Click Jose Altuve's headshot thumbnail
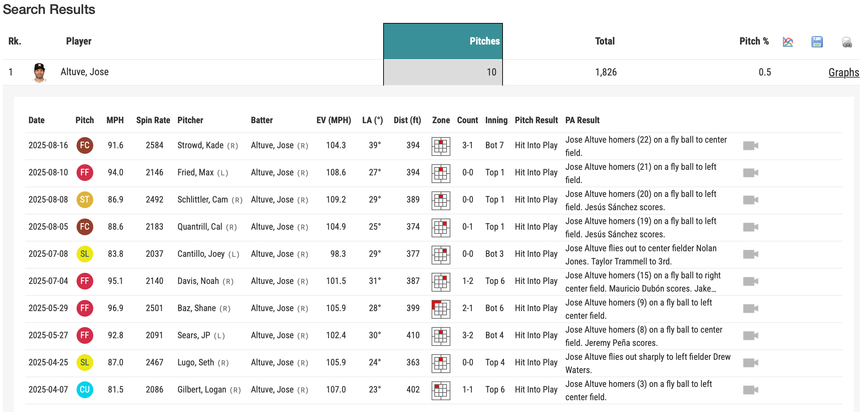The height and width of the screenshot is (412, 868). click(x=39, y=72)
